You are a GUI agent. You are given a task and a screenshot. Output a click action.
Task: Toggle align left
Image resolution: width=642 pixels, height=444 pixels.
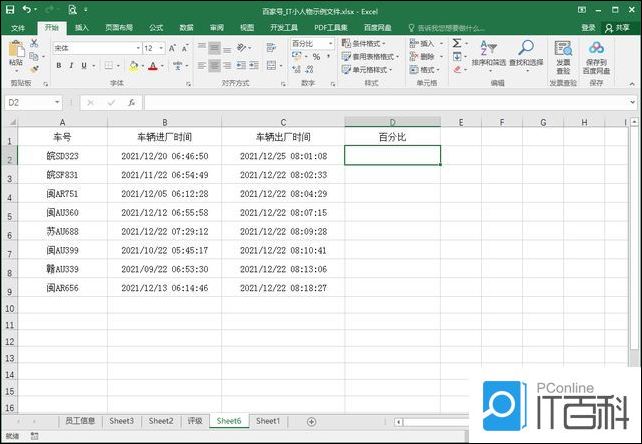[x=202, y=65]
